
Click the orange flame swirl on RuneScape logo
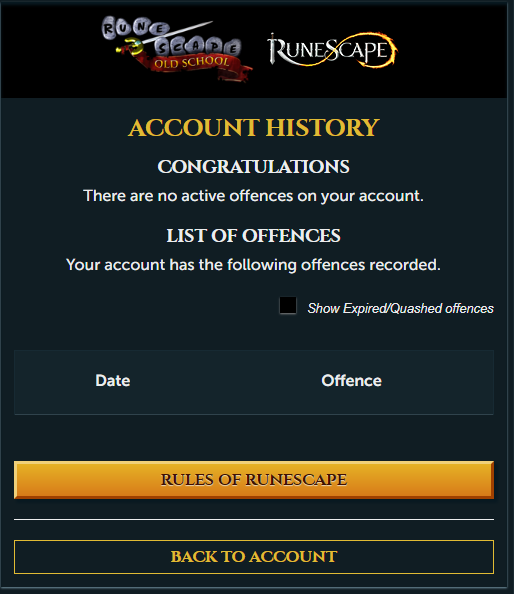pos(384,51)
